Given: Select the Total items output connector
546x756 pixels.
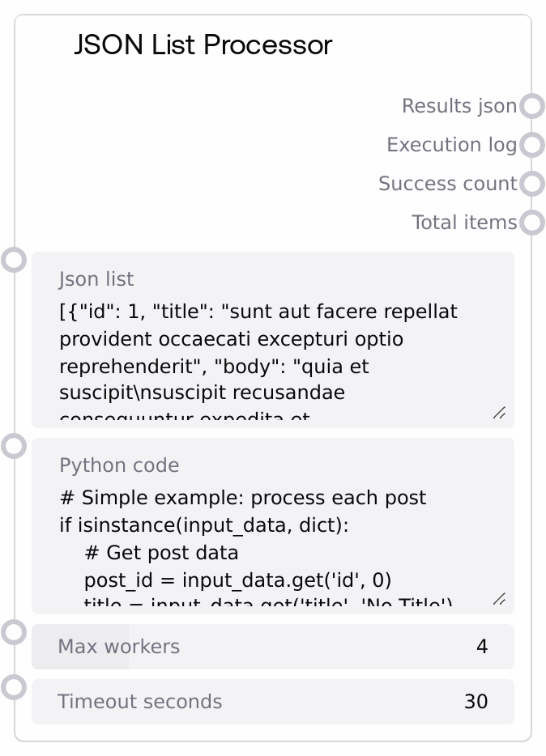Looking at the screenshot, I should tap(531, 223).
